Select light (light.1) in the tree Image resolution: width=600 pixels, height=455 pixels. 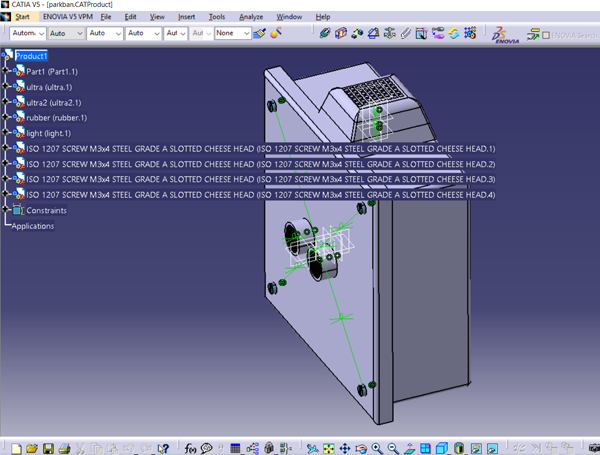pyautogui.click(x=46, y=133)
